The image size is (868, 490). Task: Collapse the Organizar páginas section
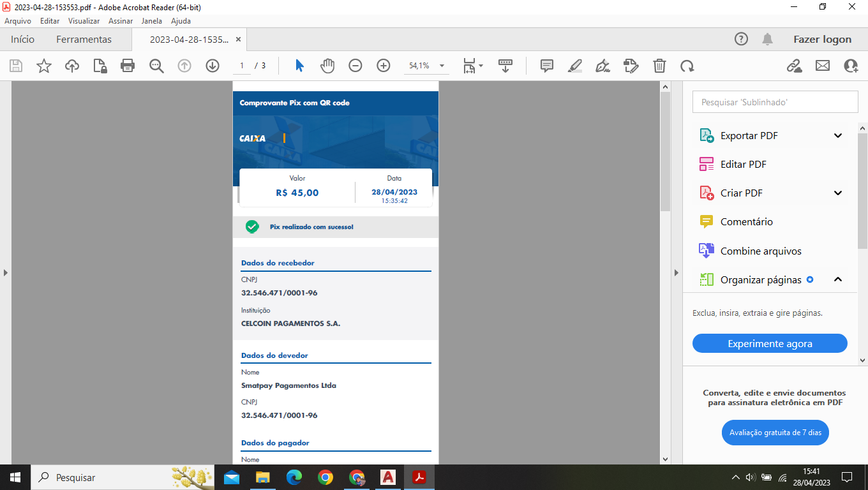pyautogui.click(x=838, y=279)
